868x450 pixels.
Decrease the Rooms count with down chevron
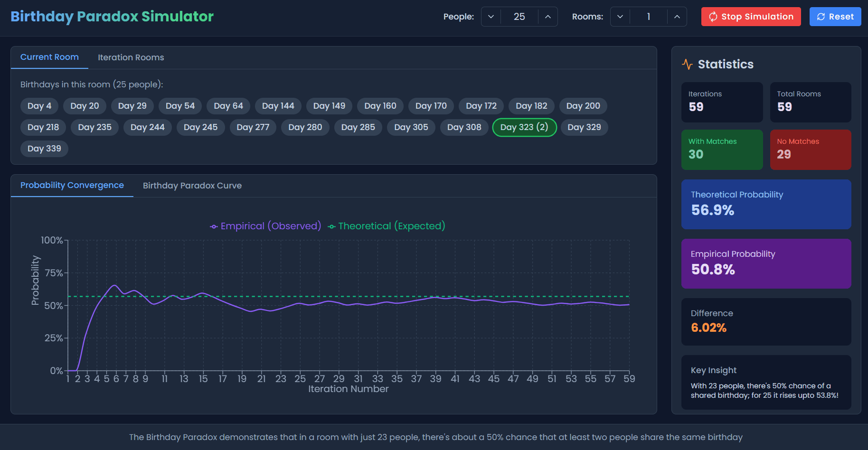point(620,17)
